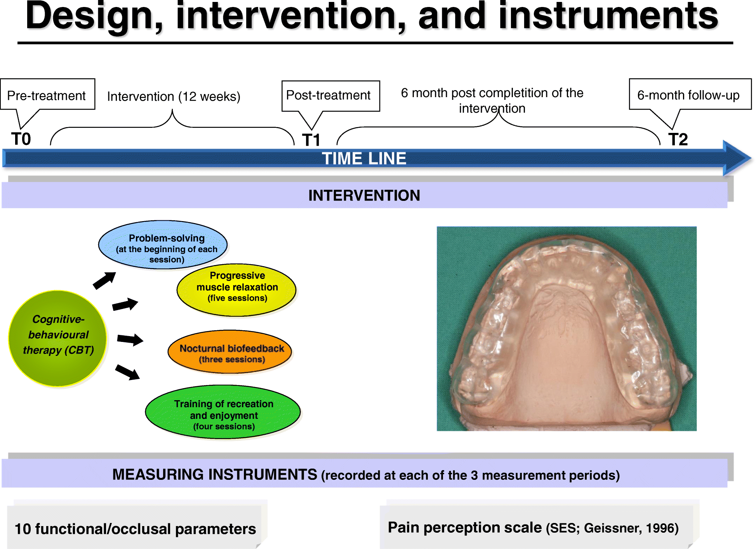756x549 pixels.
Task: Select the yellow Progressive muscle relaxation ellipse
Action: click(236, 290)
